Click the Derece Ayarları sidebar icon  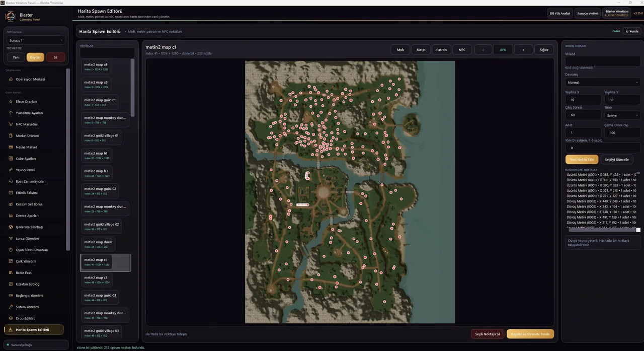[x=11, y=216]
